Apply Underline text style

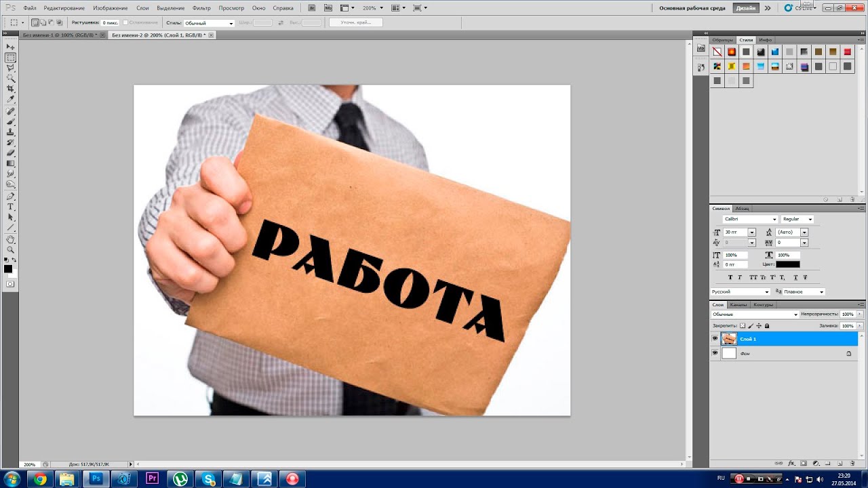(x=795, y=277)
